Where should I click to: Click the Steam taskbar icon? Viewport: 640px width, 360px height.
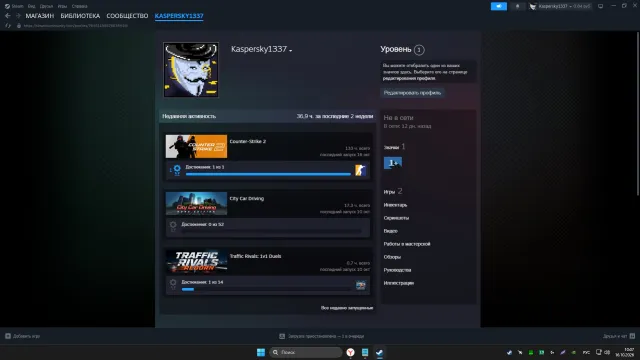point(380,352)
